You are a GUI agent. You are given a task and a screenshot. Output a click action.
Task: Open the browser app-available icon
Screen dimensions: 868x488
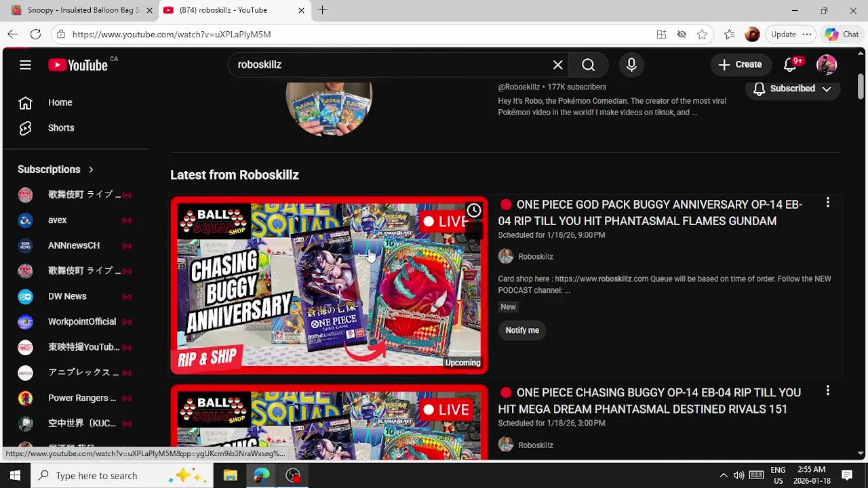pyautogui.click(x=661, y=34)
